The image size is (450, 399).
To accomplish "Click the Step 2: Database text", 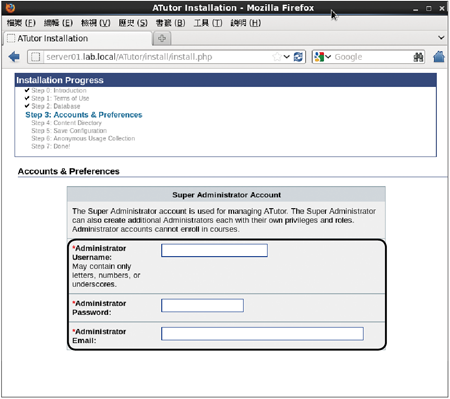I will [56, 106].
